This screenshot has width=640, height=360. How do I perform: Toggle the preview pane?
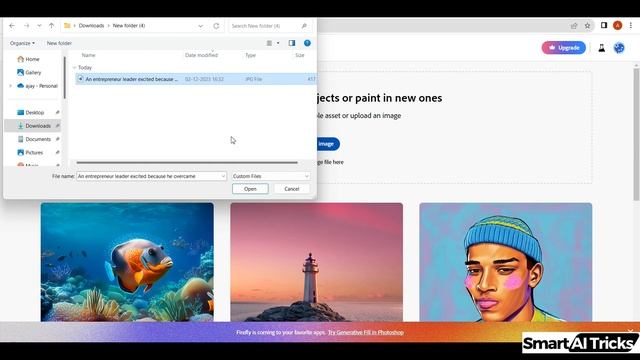[x=291, y=43]
